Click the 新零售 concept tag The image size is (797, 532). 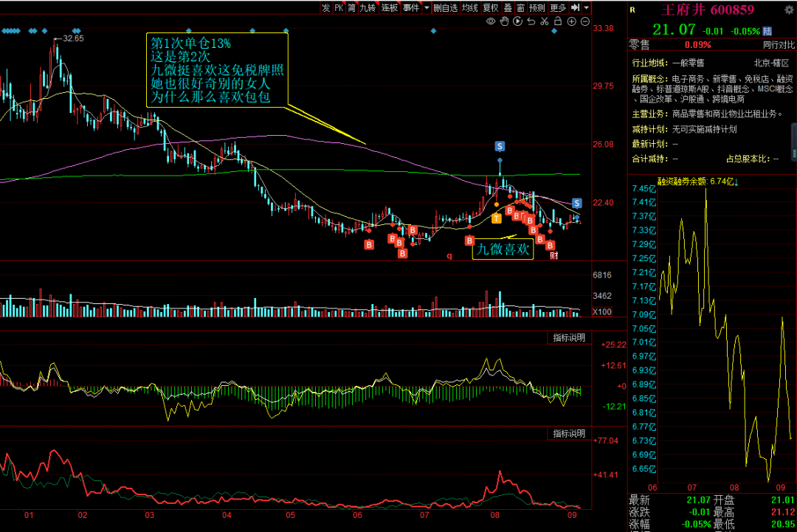click(724, 79)
